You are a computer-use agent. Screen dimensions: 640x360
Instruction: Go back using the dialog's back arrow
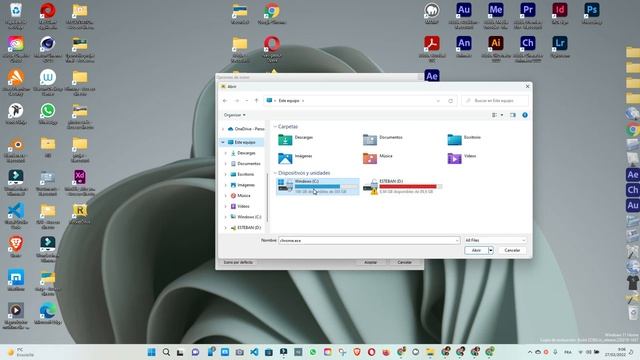point(225,100)
